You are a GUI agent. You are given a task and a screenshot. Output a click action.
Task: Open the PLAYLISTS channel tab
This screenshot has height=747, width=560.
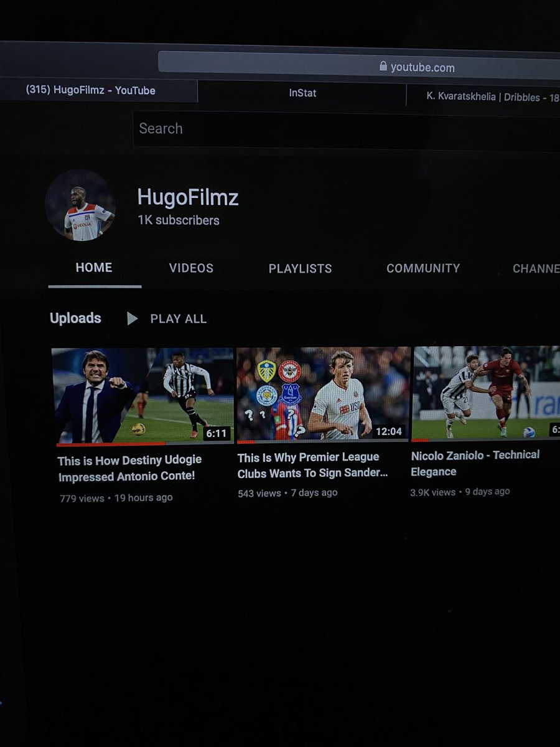point(300,269)
